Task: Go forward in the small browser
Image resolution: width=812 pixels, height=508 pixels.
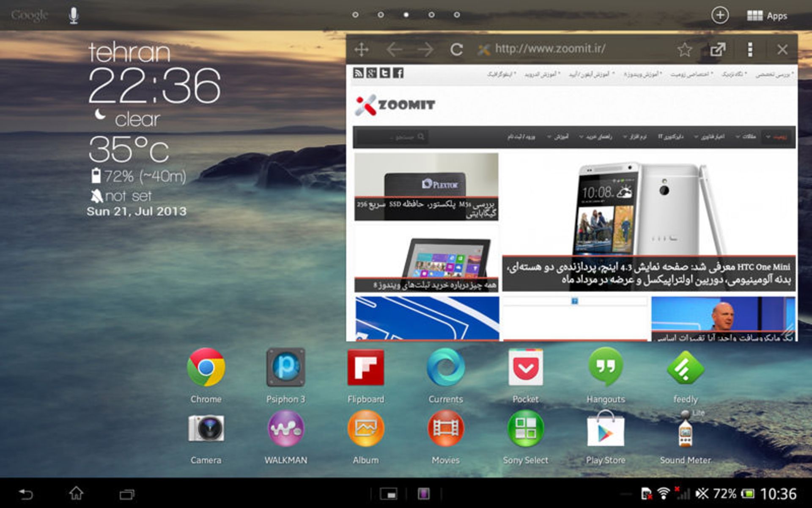Action: point(425,50)
